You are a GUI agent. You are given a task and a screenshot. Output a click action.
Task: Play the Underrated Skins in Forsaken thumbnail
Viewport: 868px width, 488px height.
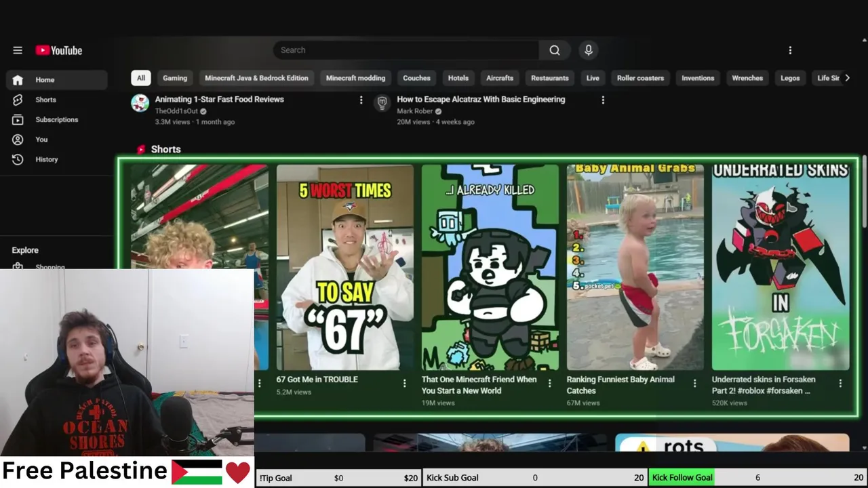781,267
